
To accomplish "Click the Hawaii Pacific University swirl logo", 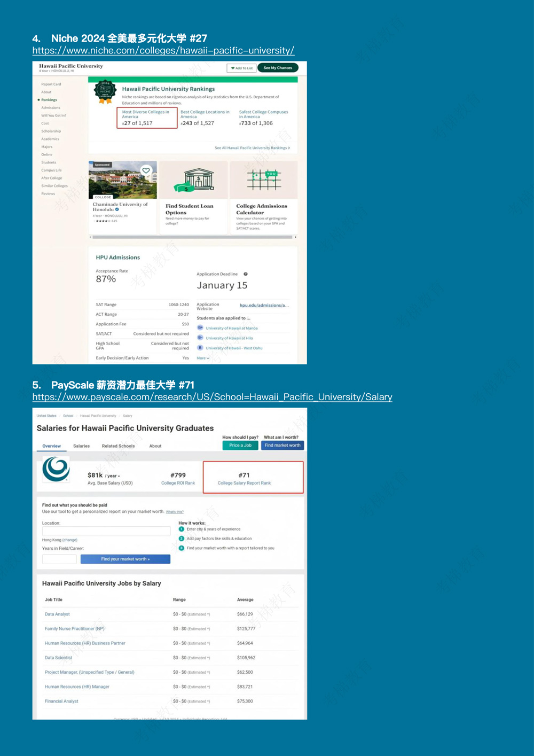I will pos(56,469).
